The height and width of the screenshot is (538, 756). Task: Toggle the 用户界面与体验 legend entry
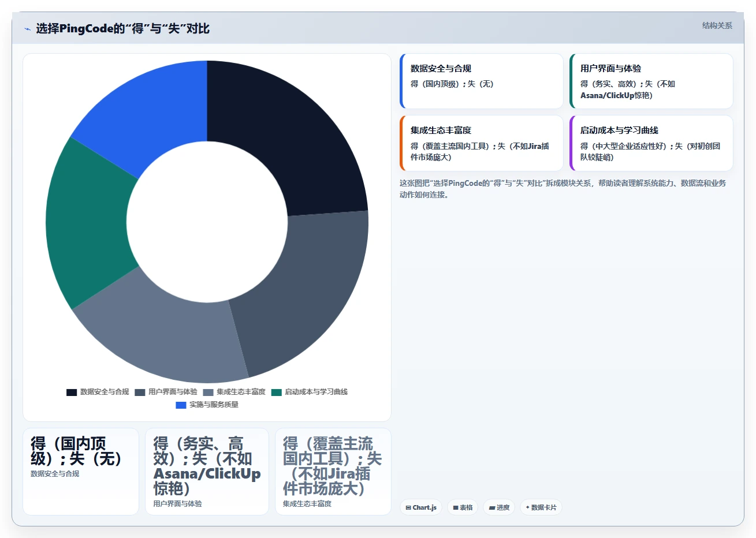point(166,392)
